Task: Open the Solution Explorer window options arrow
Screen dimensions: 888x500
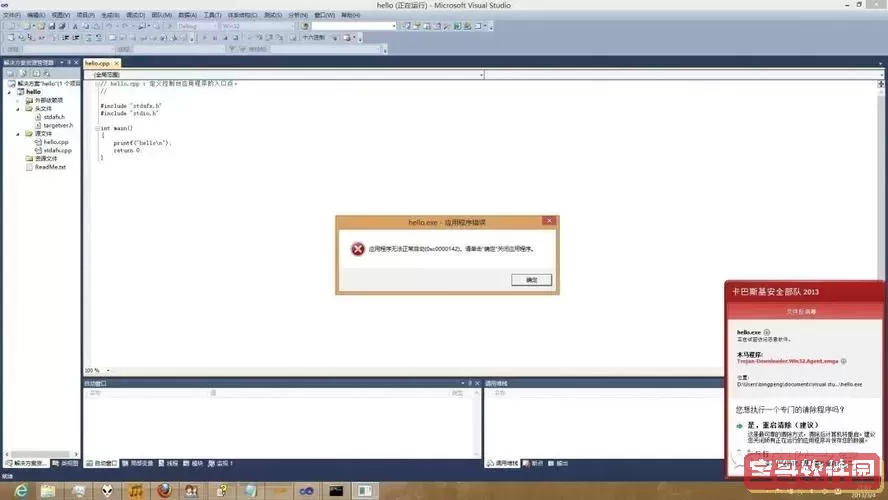Action: point(62,62)
